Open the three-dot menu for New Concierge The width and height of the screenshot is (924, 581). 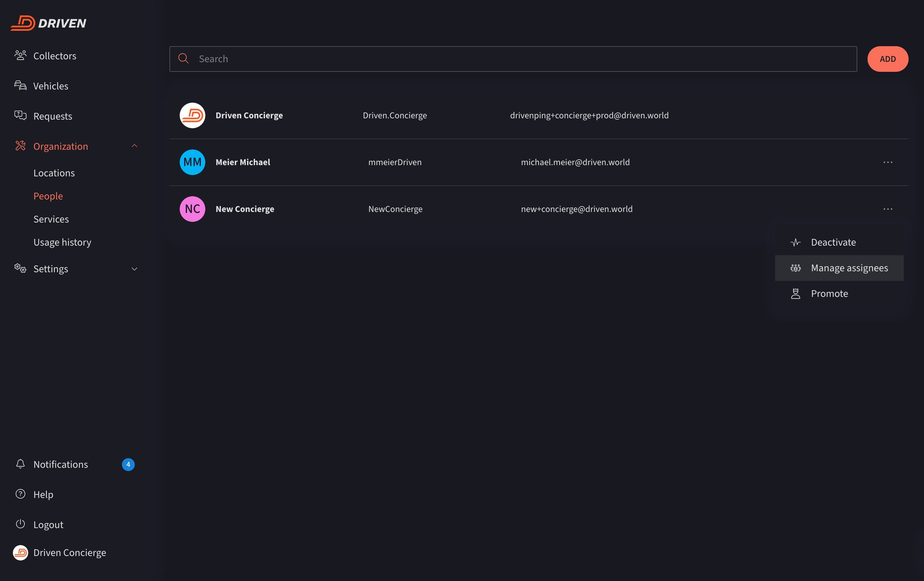tap(887, 209)
